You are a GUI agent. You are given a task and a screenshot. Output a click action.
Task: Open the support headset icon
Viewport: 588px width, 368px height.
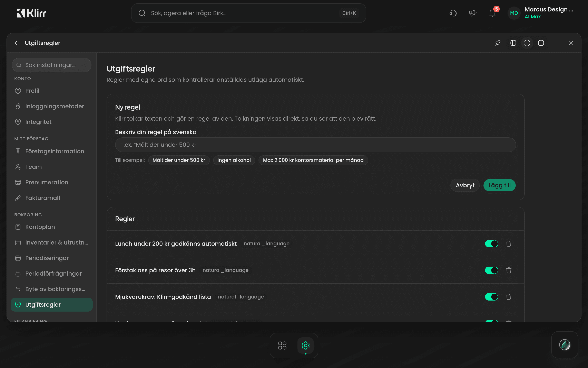[453, 13]
